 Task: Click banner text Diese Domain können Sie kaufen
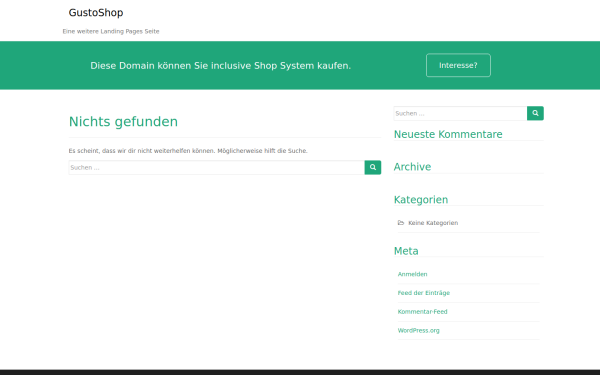(220, 66)
